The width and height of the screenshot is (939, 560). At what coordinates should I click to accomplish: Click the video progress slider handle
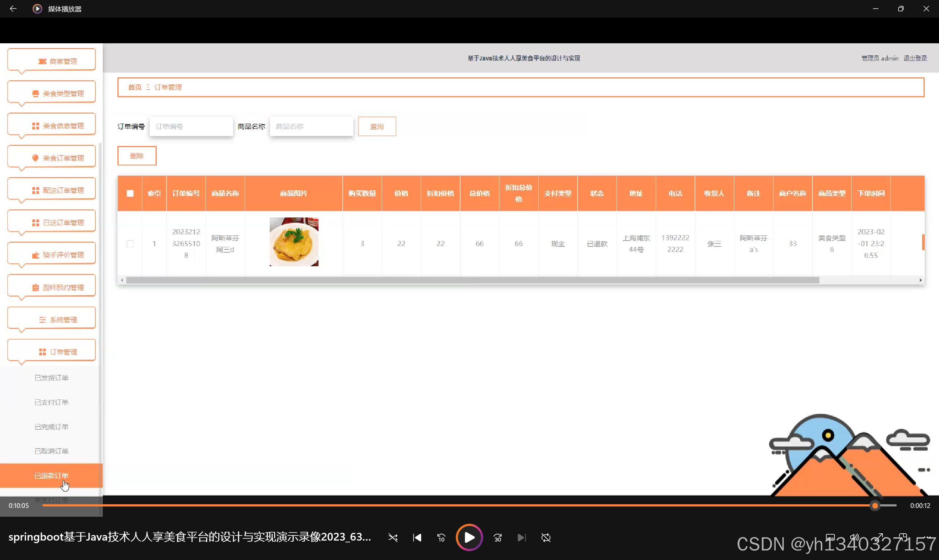[x=875, y=506]
